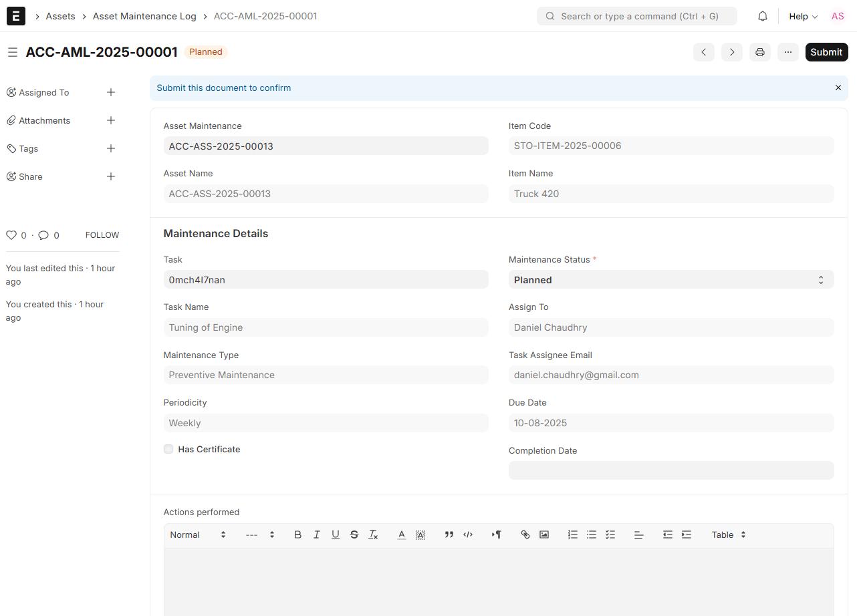Click the Attachments sidebar label

tap(45, 120)
